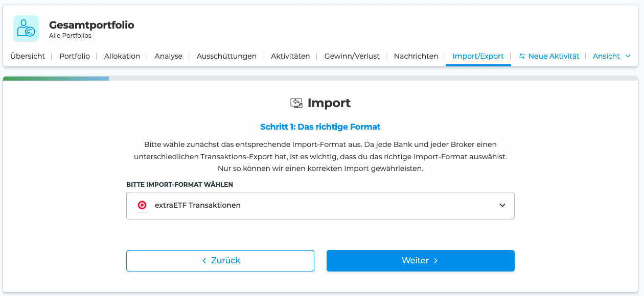Open the extraETF Transaktionen combo box
Screen dimensions: 644x296
point(320,206)
